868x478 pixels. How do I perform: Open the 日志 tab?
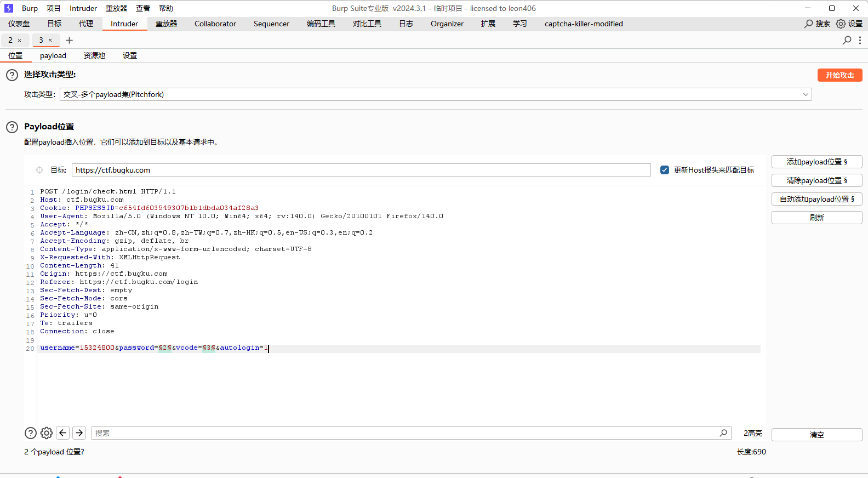tap(406, 24)
